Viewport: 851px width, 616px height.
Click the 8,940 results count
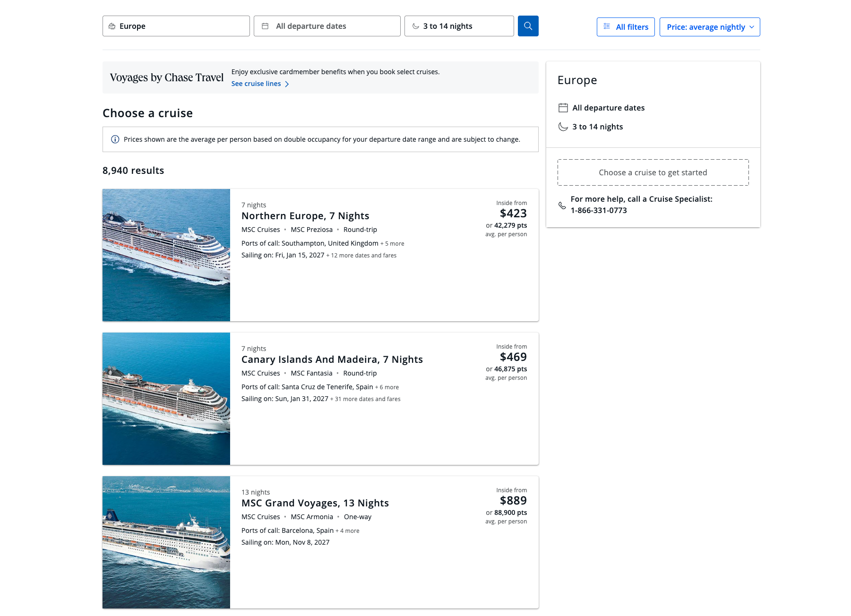click(x=133, y=171)
